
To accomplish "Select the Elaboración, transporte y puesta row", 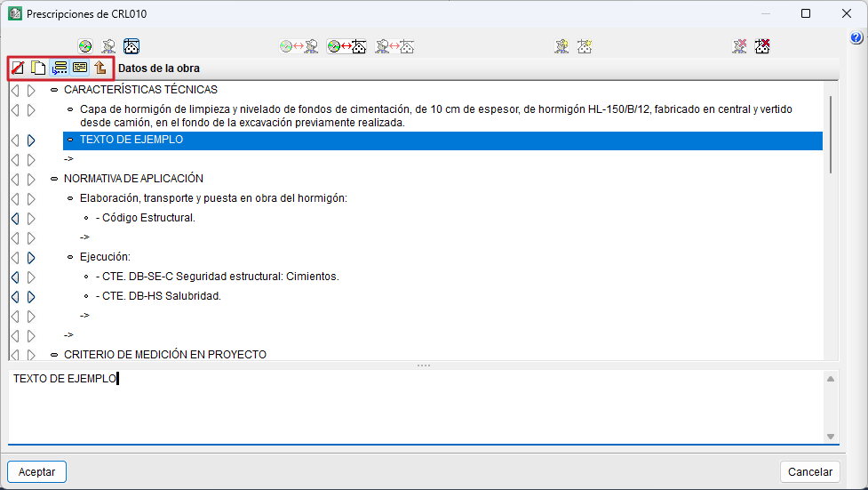I will tap(213, 198).
